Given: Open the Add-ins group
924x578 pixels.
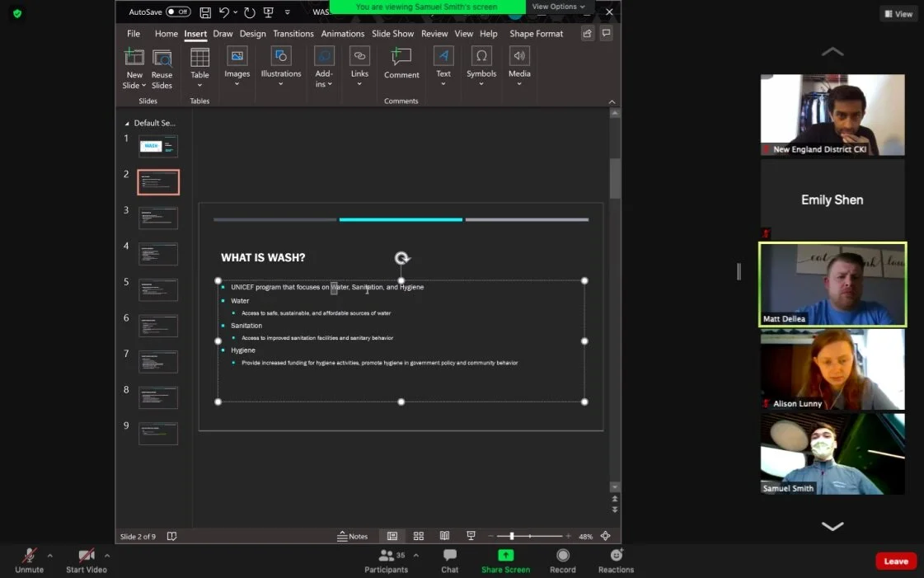Looking at the screenshot, I should (x=323, y=67).
